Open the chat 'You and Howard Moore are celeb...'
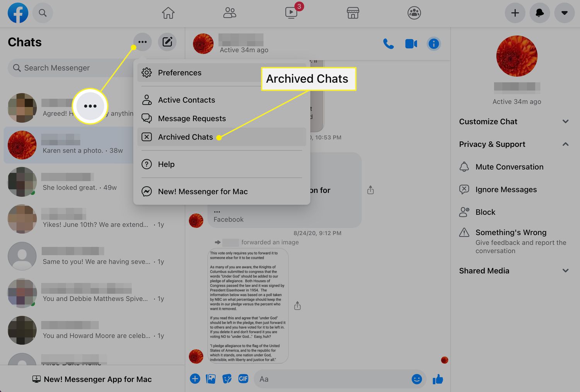The width and height of the screenshot is (580, 392). click(x=93, y=331)
